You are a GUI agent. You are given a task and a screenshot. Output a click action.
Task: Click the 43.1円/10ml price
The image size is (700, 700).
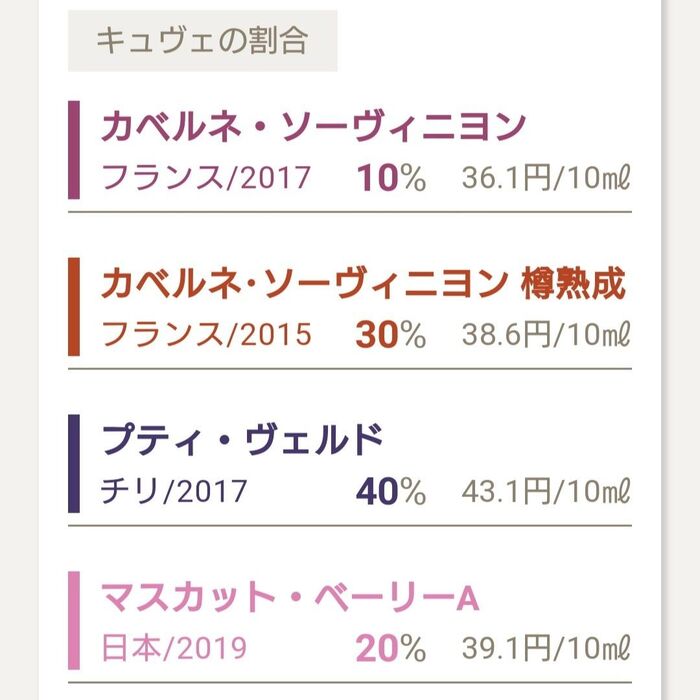(x=546, y=492)
